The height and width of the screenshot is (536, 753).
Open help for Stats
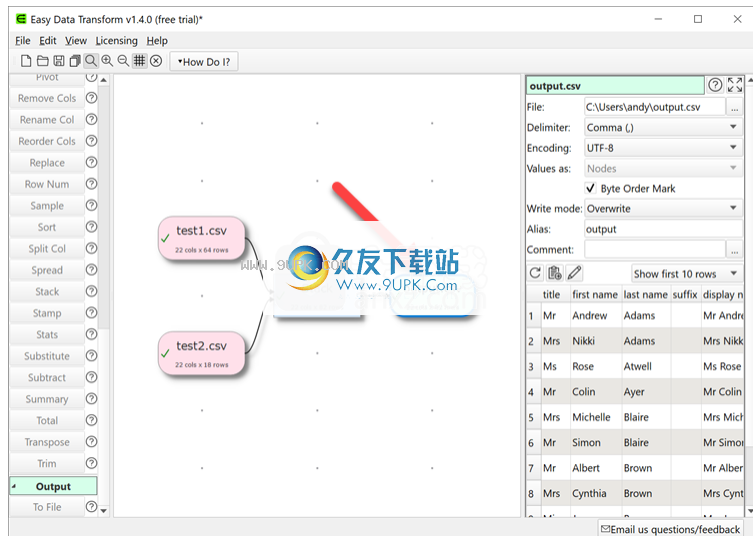91,334
